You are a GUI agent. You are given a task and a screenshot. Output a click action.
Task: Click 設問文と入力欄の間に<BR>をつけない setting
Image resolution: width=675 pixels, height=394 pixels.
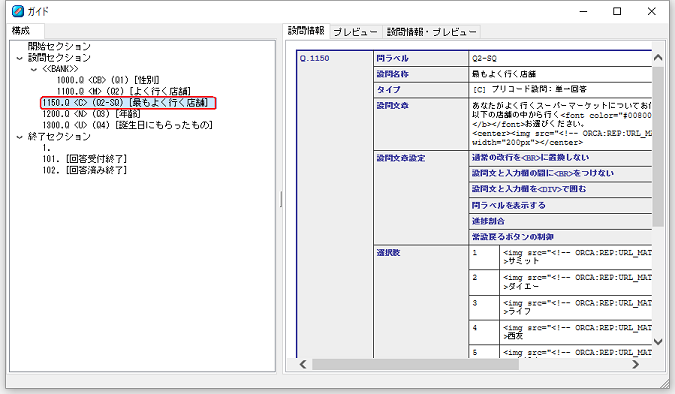[560, 174]
